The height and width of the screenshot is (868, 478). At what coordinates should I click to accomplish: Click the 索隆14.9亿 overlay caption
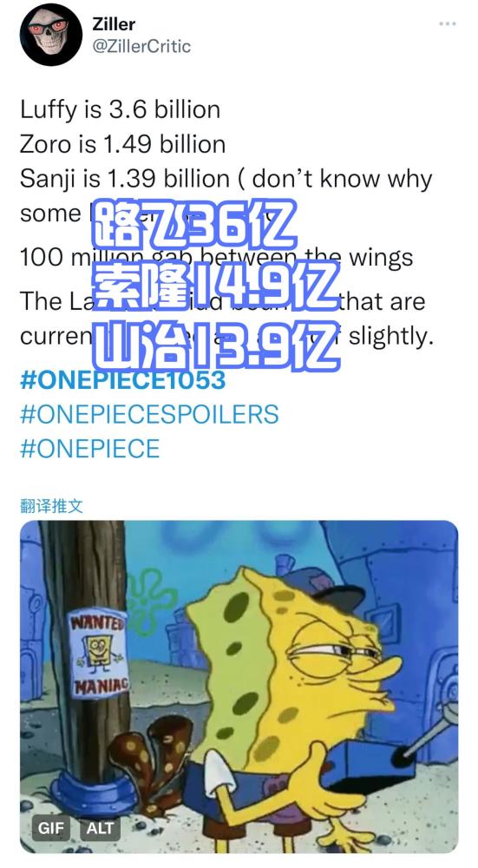pos(214,285)
